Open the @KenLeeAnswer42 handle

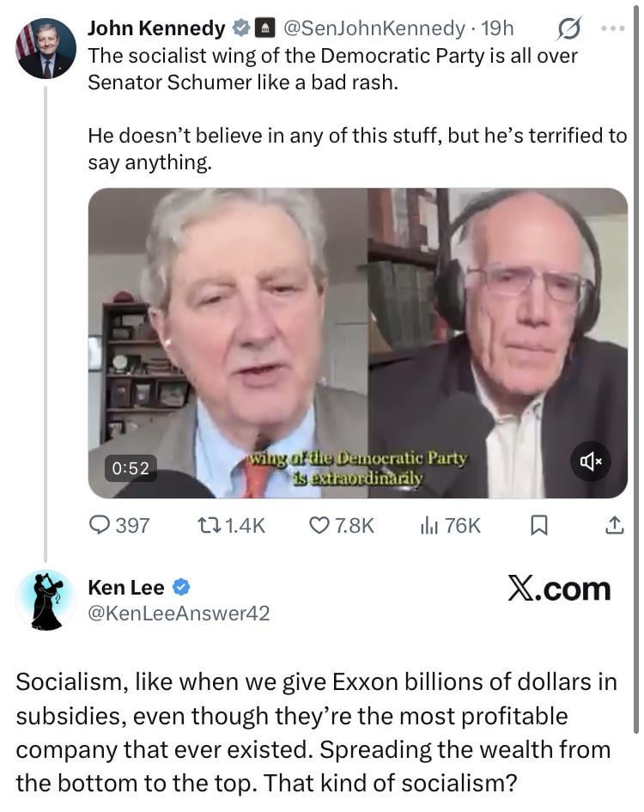179,614
